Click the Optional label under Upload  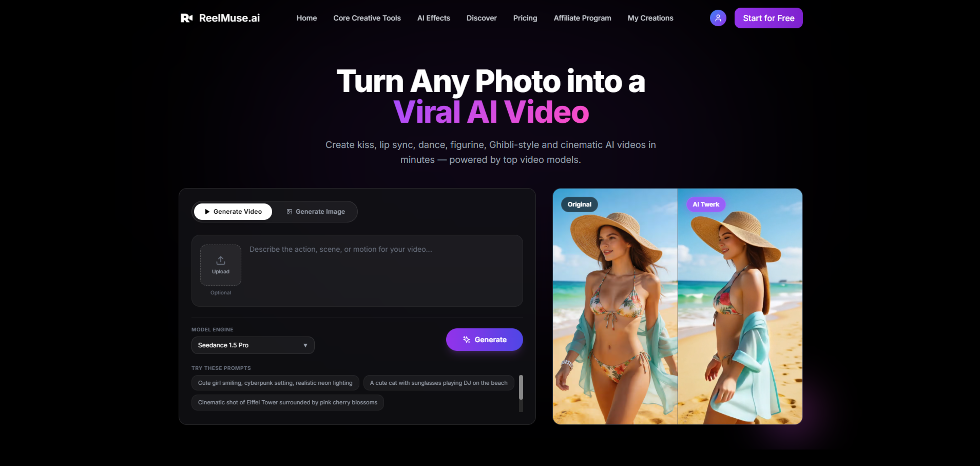(x=221, y=292)
